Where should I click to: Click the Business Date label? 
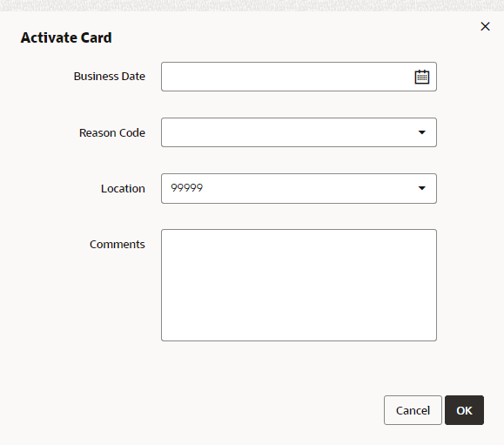(x=110, y=77)
